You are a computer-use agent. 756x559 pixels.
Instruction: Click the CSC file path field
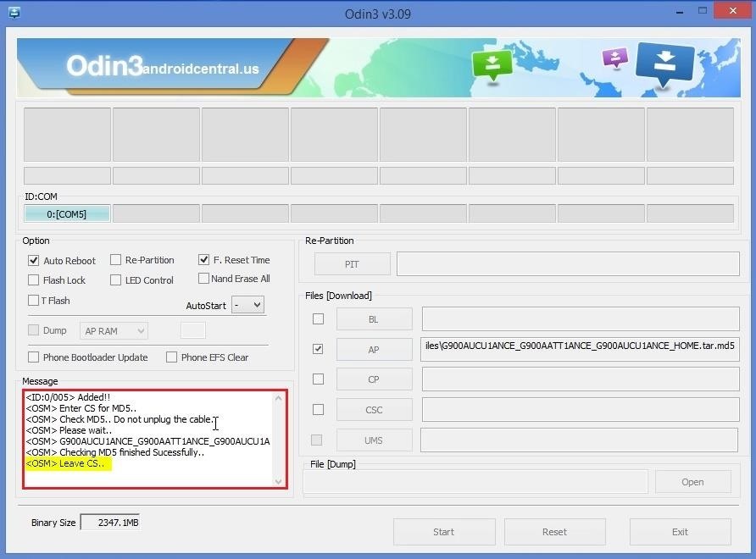[581, 410]
